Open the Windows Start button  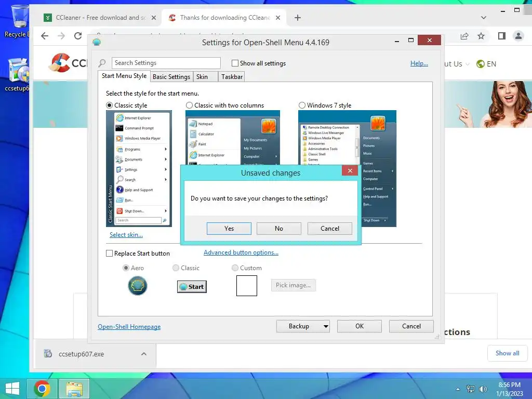(12, 389)
